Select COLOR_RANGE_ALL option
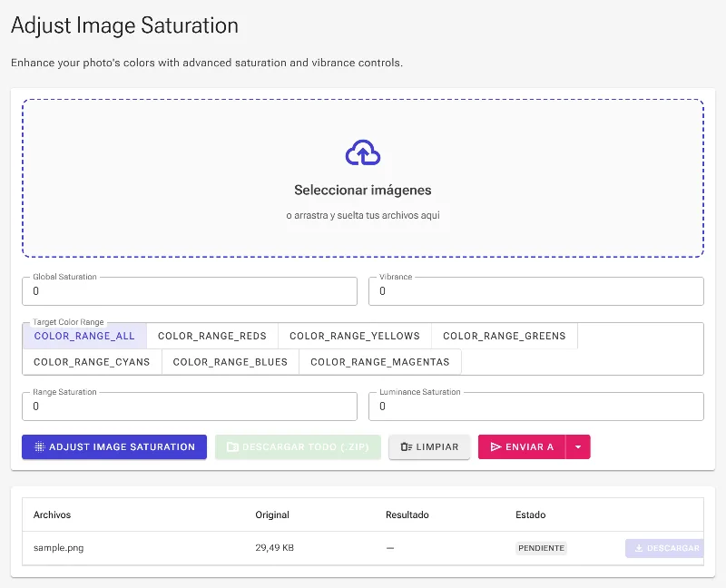Viewport: 726px width, 588px height. pos(84,336)
